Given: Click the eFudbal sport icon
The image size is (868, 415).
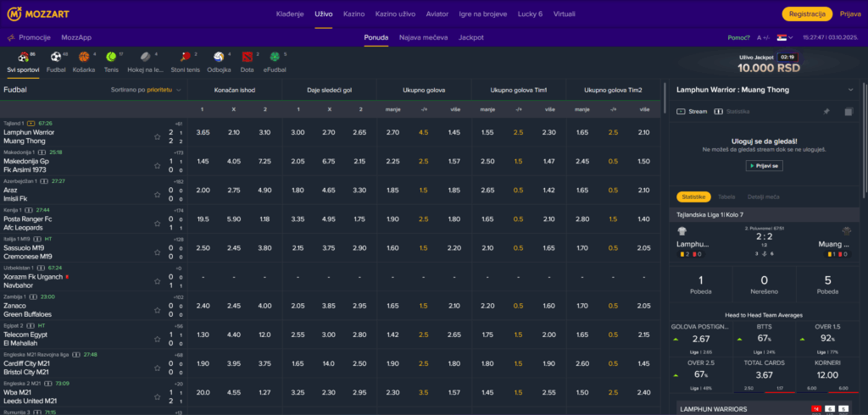Looking at the screenshot, I should click(x=275, y=58).
